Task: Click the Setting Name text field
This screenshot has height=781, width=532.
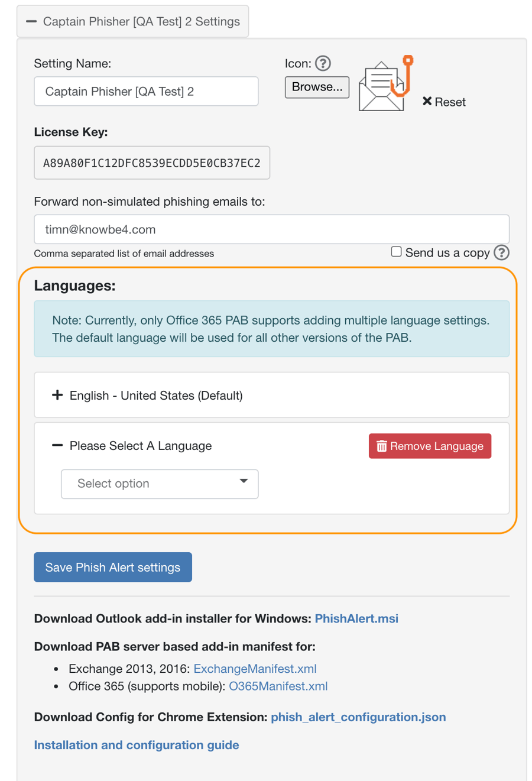Action: pyautogui.click(x=145, y=91)
